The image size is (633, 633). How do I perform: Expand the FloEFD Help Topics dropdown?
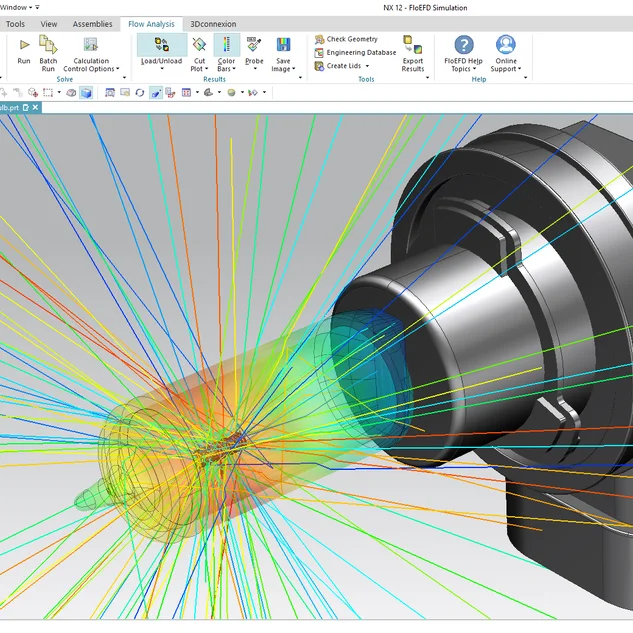[474, 69]
